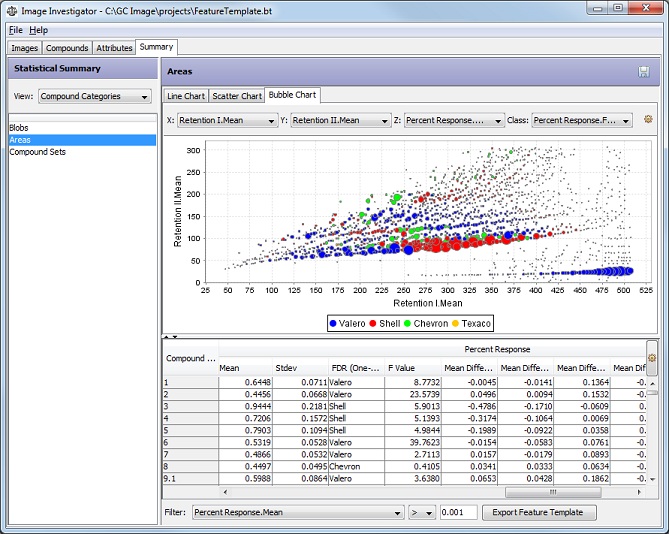This screenshot has width=669, height=534.
Task: Click Export Feature Template button
Action: (538, 513)
